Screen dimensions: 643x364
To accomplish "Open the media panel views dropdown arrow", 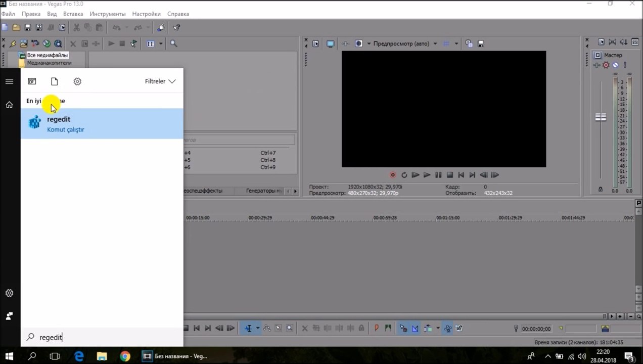I will 161,44.
